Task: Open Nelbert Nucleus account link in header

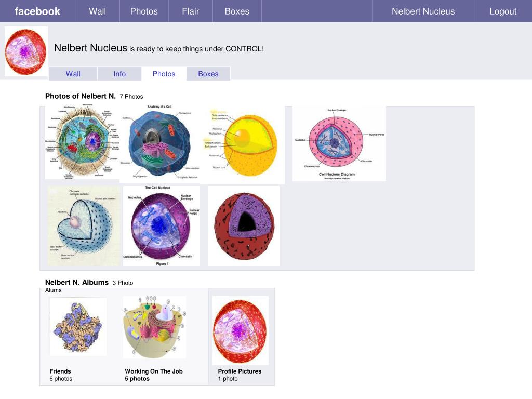Action: coord(423,11)
